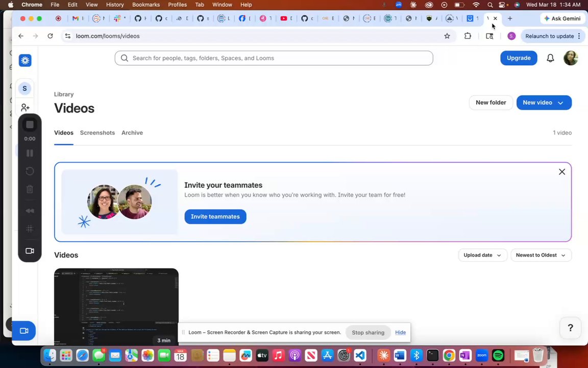This screenshot has height=368, width=588.
Task: Open the Newest to Oldest dropdown
Action: pyautogui.click(x=541, y=256)
